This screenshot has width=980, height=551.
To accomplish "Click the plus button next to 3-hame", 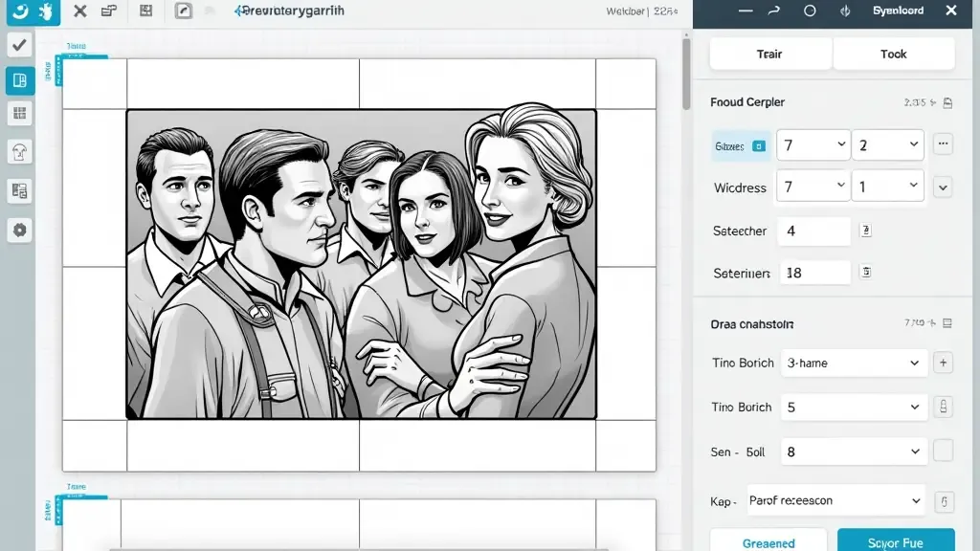I will coord(943,363).
